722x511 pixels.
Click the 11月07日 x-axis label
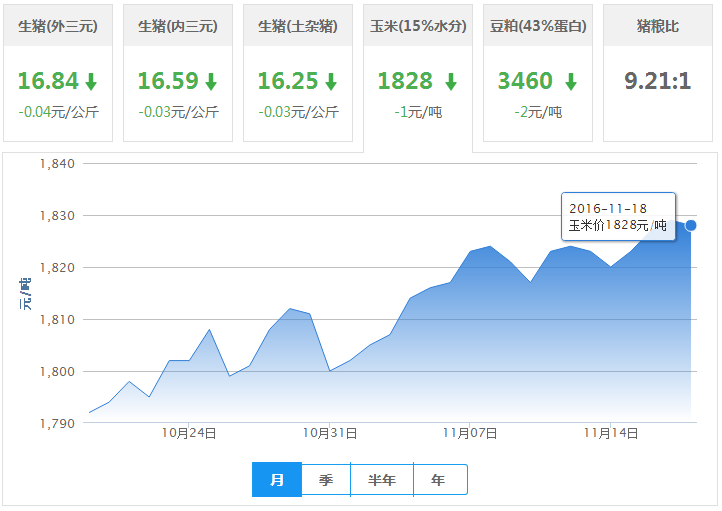pos(470,433)
